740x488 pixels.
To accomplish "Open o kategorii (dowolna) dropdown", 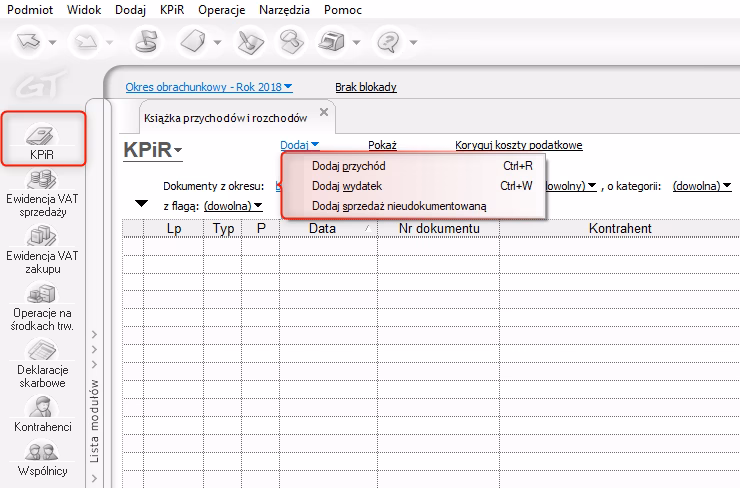I will (x=702, y=186).
